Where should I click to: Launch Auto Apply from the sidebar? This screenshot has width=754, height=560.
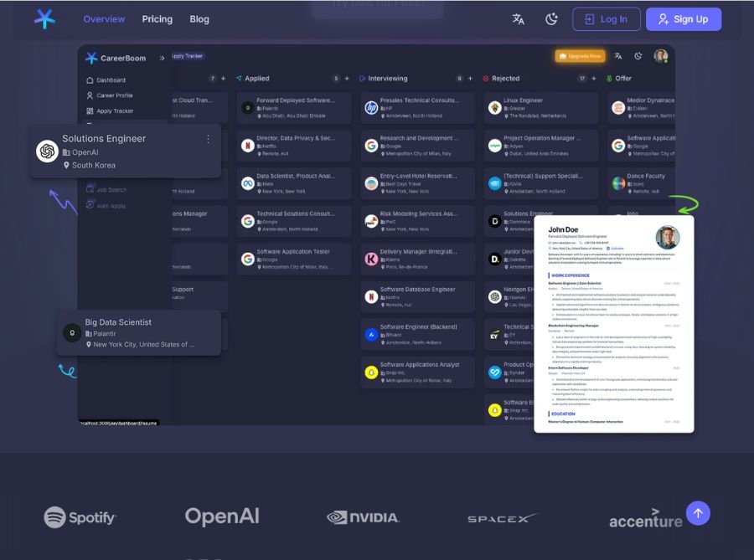coord(107,205)
